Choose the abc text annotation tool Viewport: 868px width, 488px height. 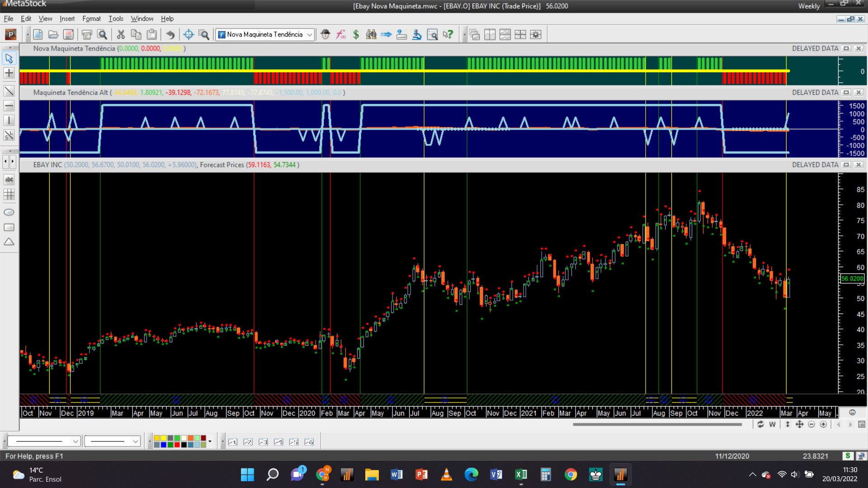[x=9, y=179]
